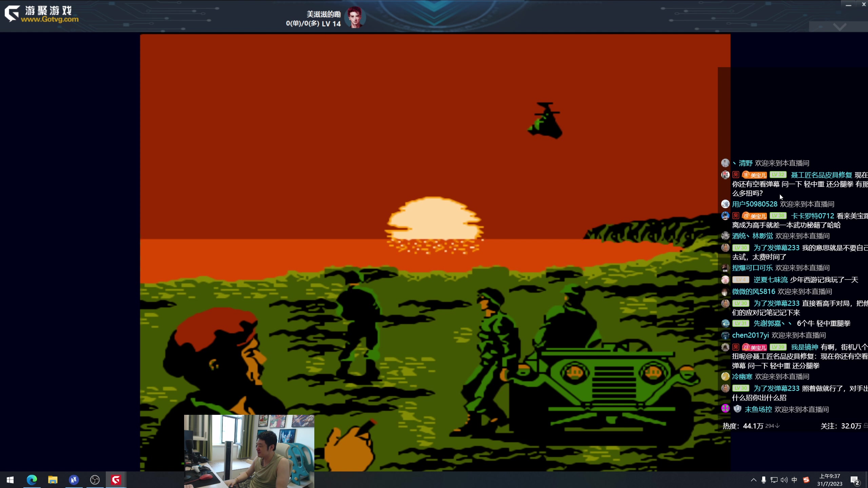Viewport: 868px width, 488px height.
Task: Click the username 先谢郭嘉丶丶 in chat
Action: click(x=773, y=323)
